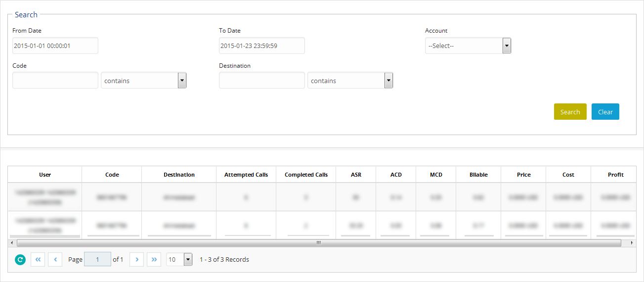Click the 'Search' section title
The image size is (644, 282).
pos(26,15)
